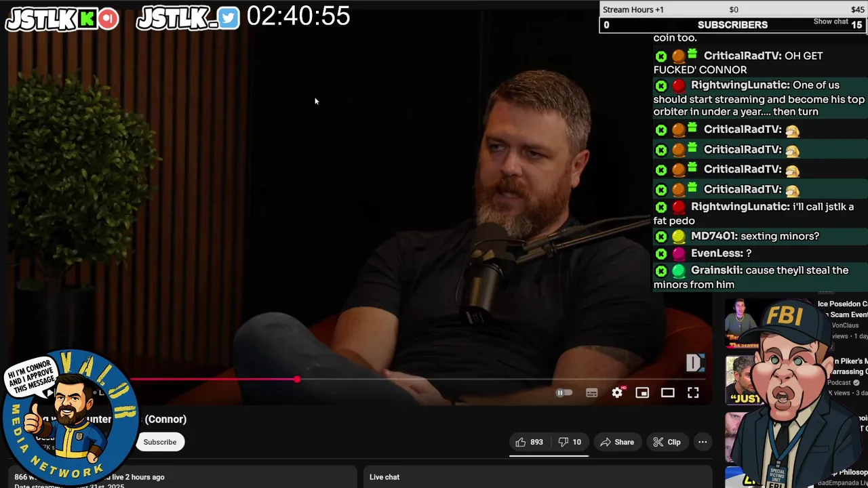Click the Stream Hours +1 label
This screenshot has height=488, width=868.
(633, 9)
